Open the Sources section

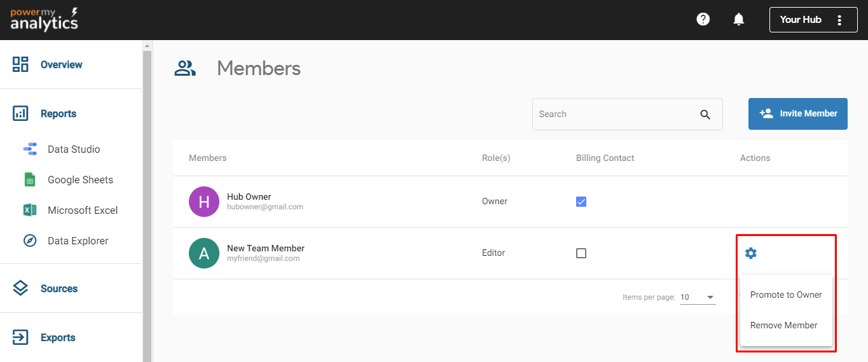click(59, 289)
